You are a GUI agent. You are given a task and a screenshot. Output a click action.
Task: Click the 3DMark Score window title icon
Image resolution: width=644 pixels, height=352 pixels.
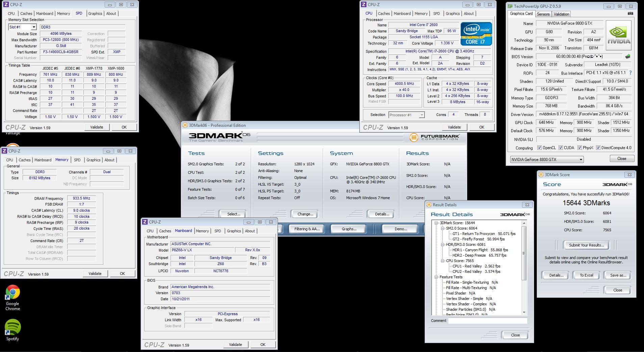pos(541,175)
